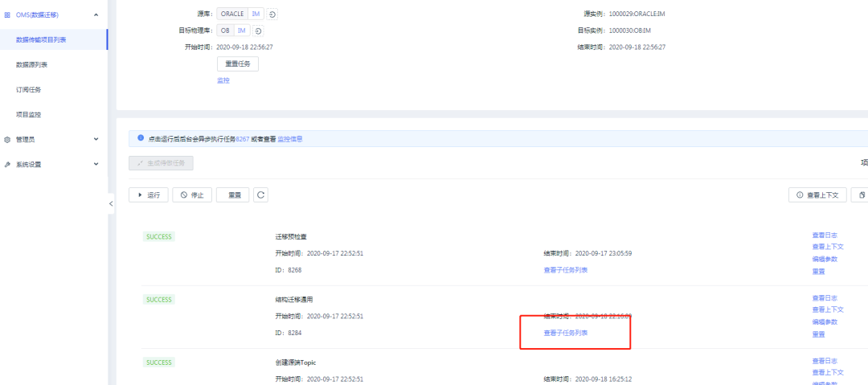868x385 pixels.
Task: Collapse the sidebar using the arrow handle
Action: point(111,204)
